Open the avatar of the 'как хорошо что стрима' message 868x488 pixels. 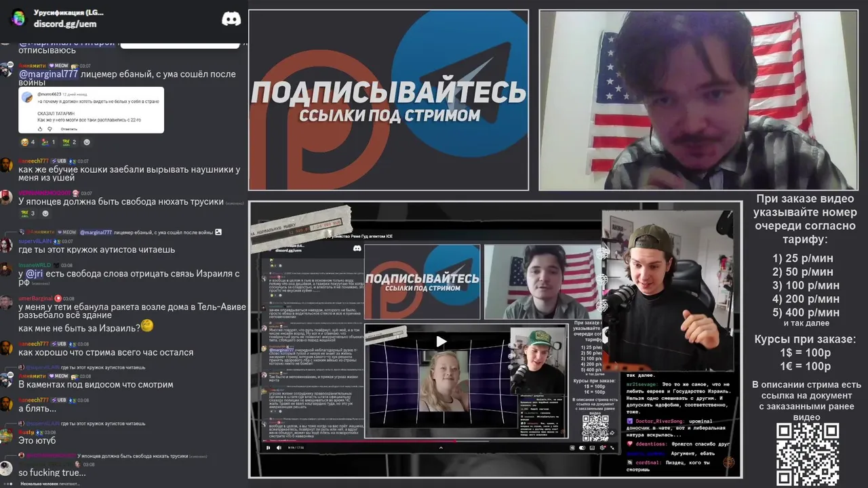[x=5, y=348]
